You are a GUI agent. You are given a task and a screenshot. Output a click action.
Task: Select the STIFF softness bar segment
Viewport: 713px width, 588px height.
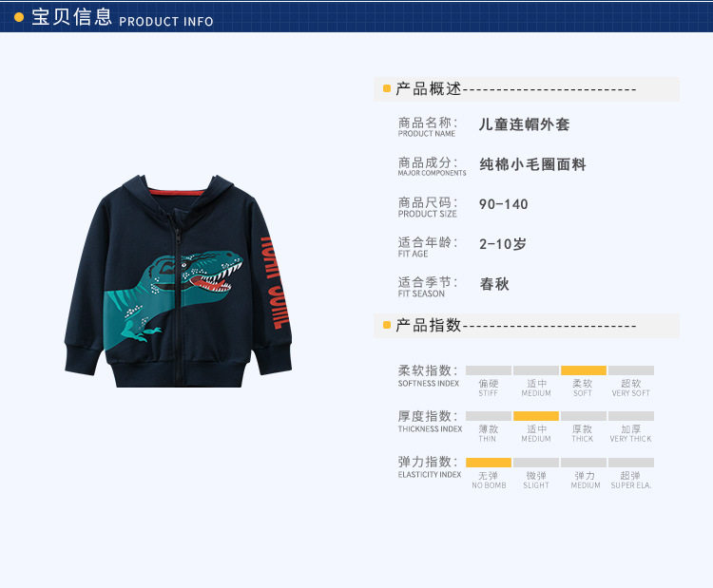489,370
